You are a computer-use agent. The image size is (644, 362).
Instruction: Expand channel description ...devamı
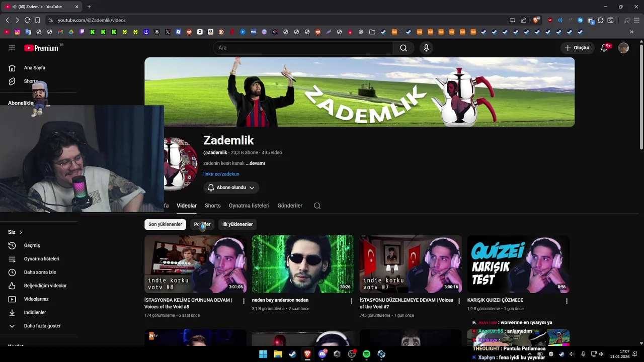click(255, 163)
